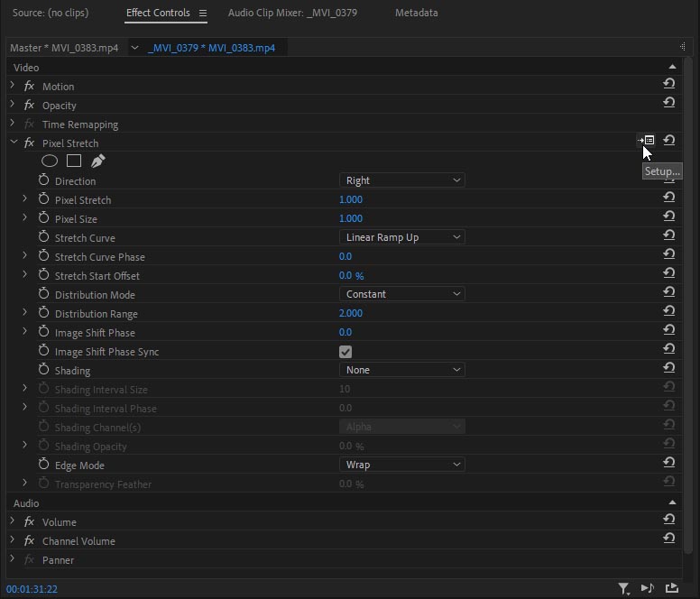This screenshot has width=700, height=599.
Task: Open the Direction dropdown showing Right
Action: [402, 180]
